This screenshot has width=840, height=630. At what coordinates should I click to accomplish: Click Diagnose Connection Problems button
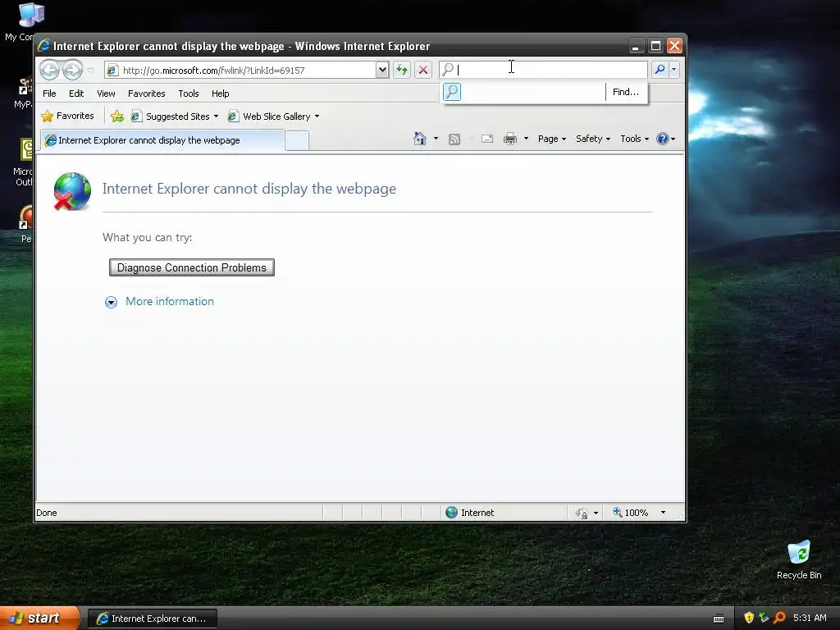[192, 267]
